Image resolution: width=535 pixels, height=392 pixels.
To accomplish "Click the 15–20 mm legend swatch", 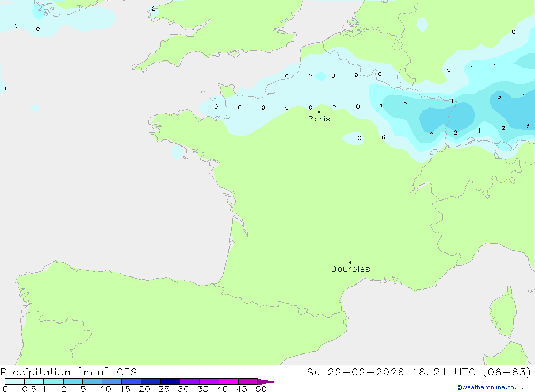I will point(132,381).
